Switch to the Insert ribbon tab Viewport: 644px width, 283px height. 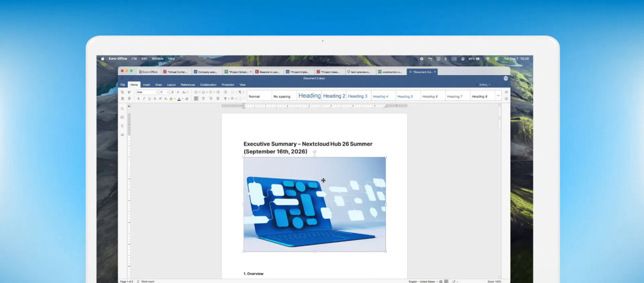tap(147, 84)
